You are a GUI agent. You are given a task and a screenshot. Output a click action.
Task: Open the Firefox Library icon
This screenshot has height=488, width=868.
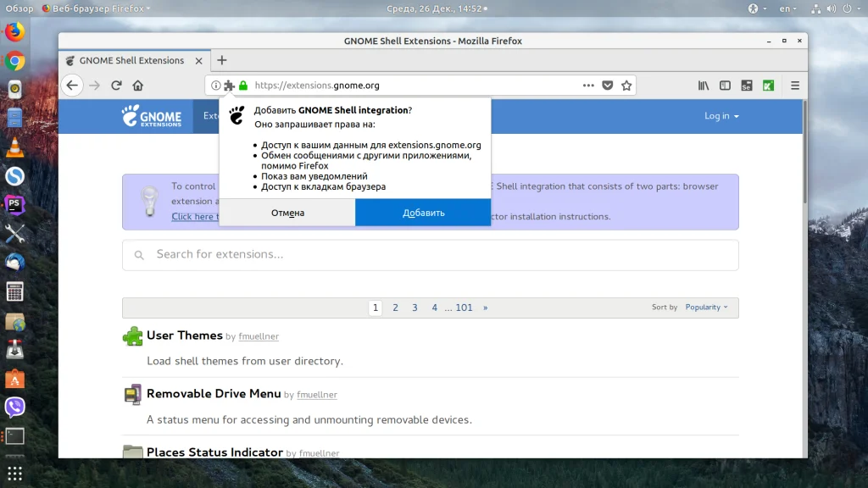coord(704,86)
